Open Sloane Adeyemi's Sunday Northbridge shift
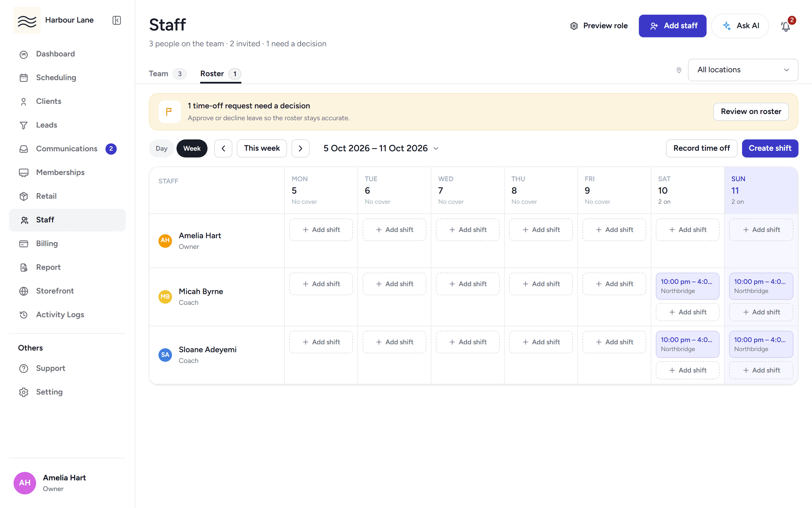Viewport: 812px width, 508px height. coord(761,344)
